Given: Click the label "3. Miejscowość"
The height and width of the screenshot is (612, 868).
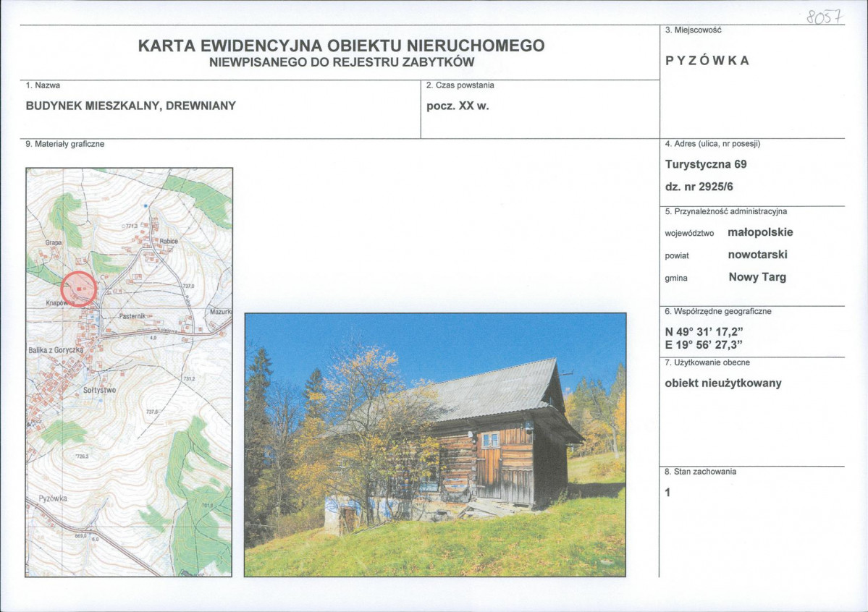Looking at the screenshot, I should [693, 30].
